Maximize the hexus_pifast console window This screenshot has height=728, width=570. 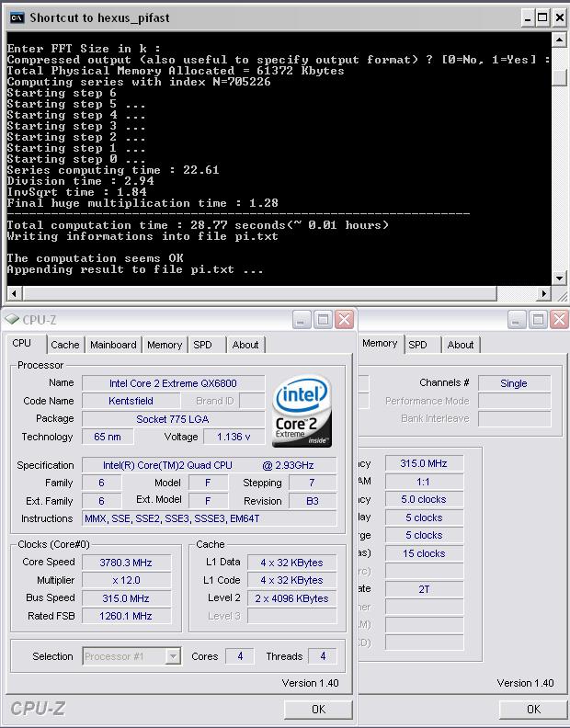pyautogui.click(x=542, y=18)
